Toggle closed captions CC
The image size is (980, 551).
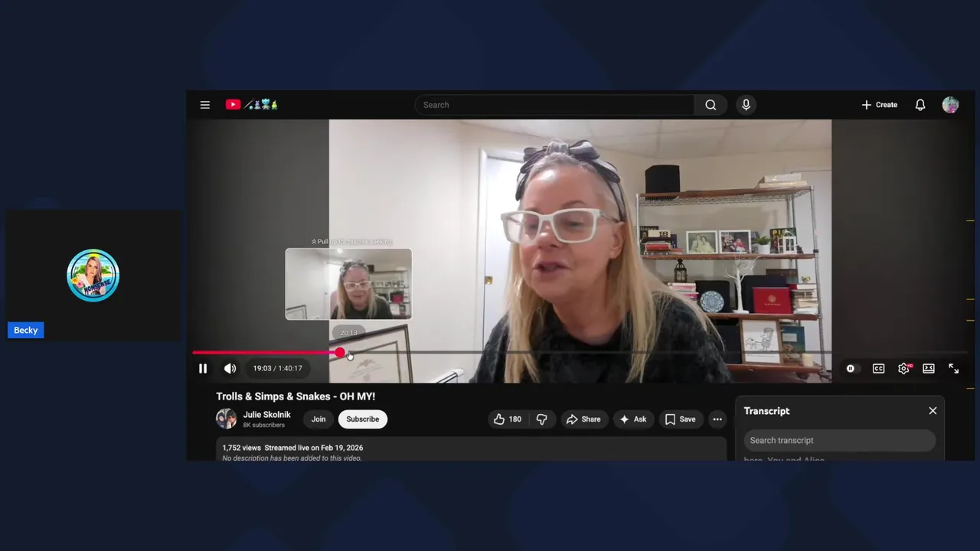[x=878, y=368]
